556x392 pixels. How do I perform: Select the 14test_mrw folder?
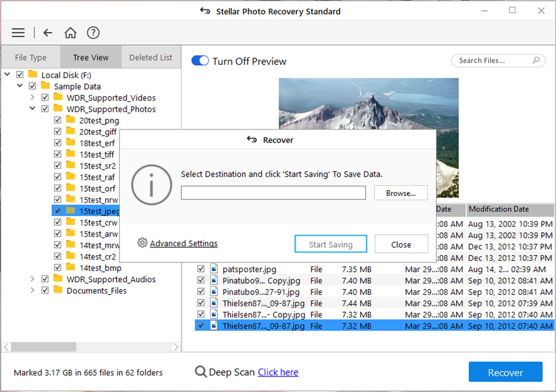pyautogui.click(x=99, y=245)
